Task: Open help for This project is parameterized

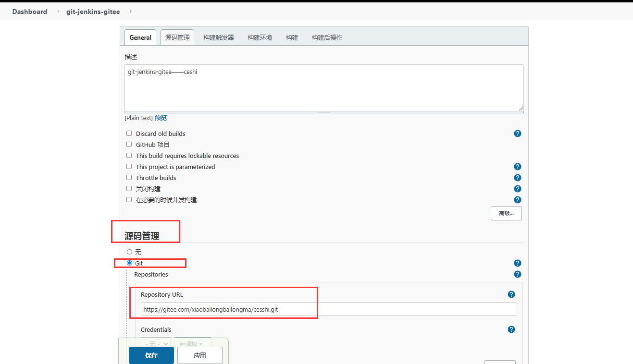Action: 518,167
